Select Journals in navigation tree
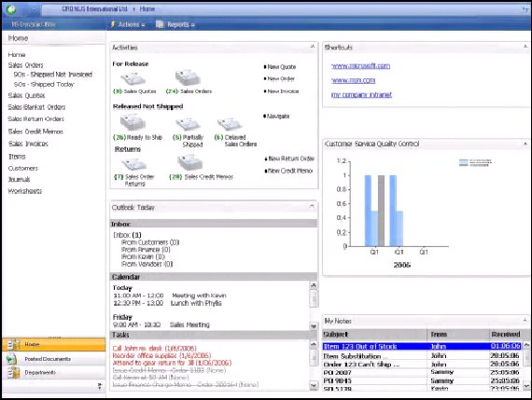This screenshot has width=532, height=400. pos(20,180)
